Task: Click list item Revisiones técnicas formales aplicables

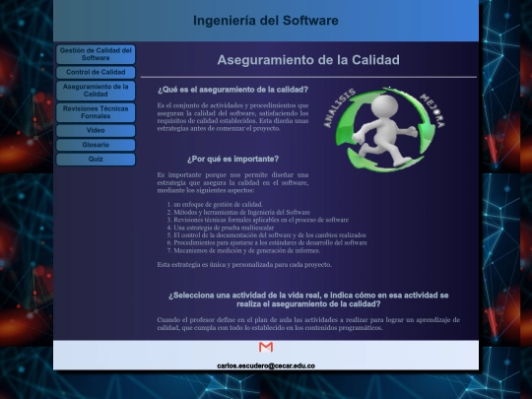Action: [261, 220]
